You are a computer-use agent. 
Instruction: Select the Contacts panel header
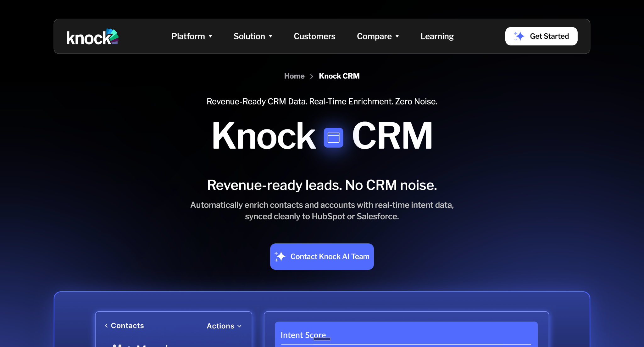pyautogui.click(x=127, y=326)
